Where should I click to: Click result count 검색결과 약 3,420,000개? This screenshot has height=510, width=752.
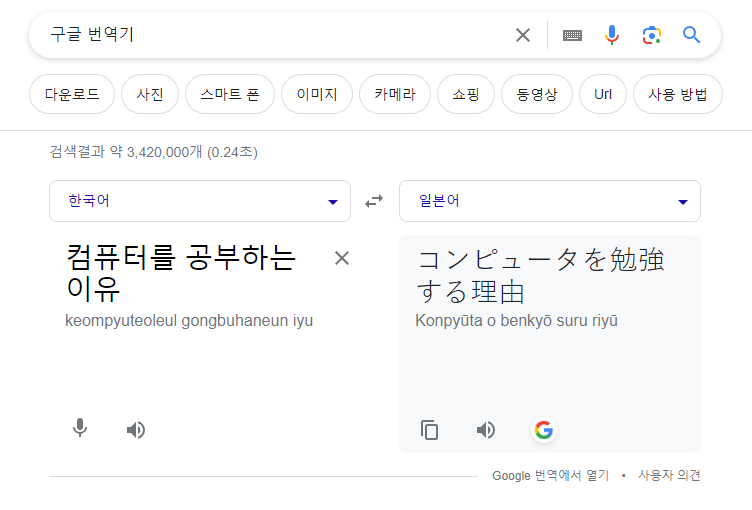[126, 152]
